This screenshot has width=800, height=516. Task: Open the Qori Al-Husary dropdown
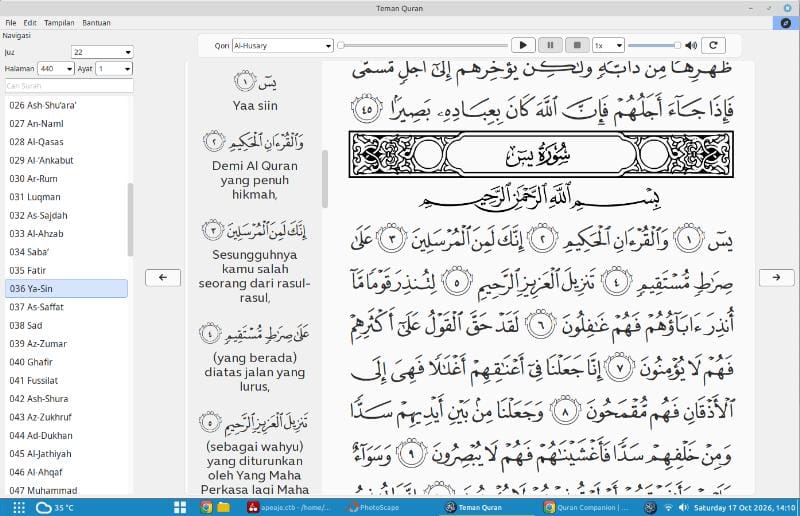[x=283, y=45]
